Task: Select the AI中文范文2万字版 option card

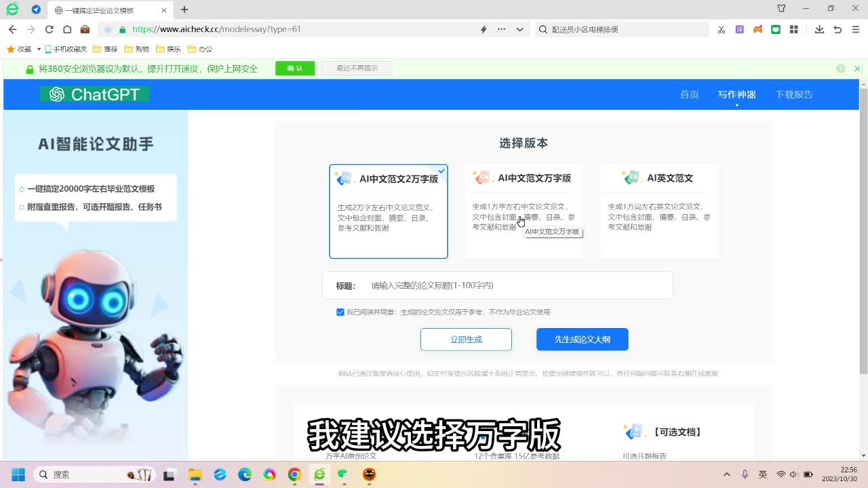Action: coord(388,211)
